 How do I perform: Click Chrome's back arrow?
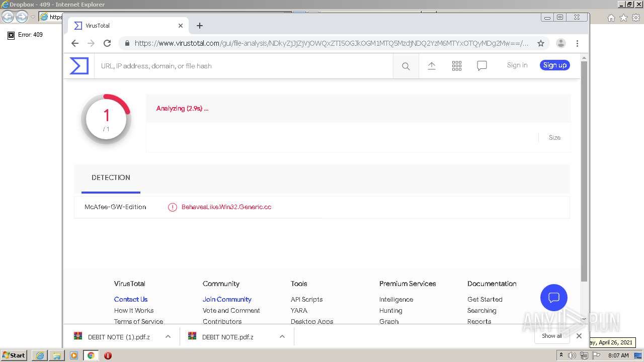pos(75,43)
